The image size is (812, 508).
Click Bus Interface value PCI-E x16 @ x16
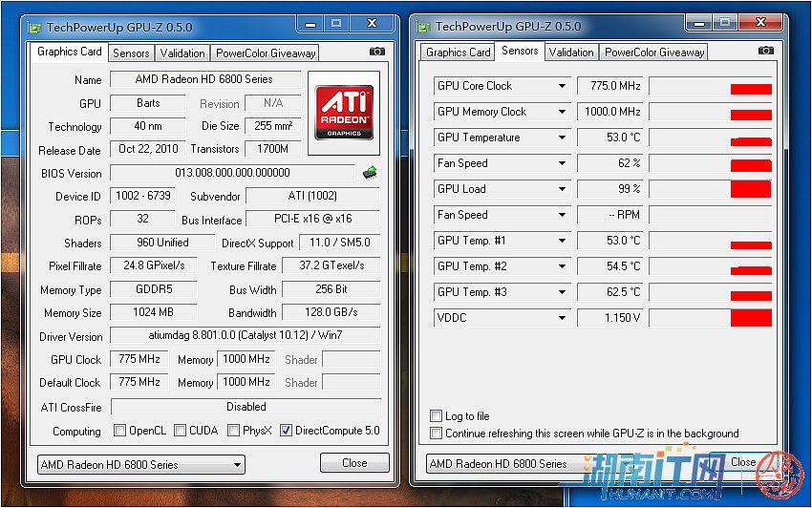coord(312,219)
